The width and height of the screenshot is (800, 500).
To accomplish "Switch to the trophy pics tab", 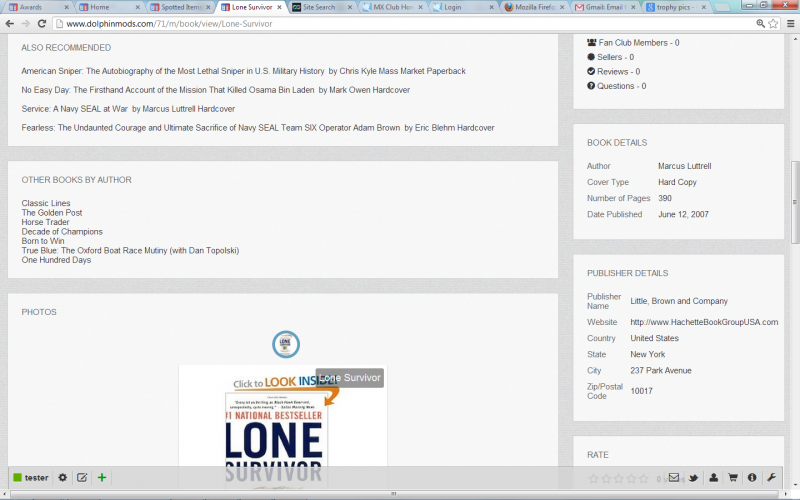I will pos(676,7).
